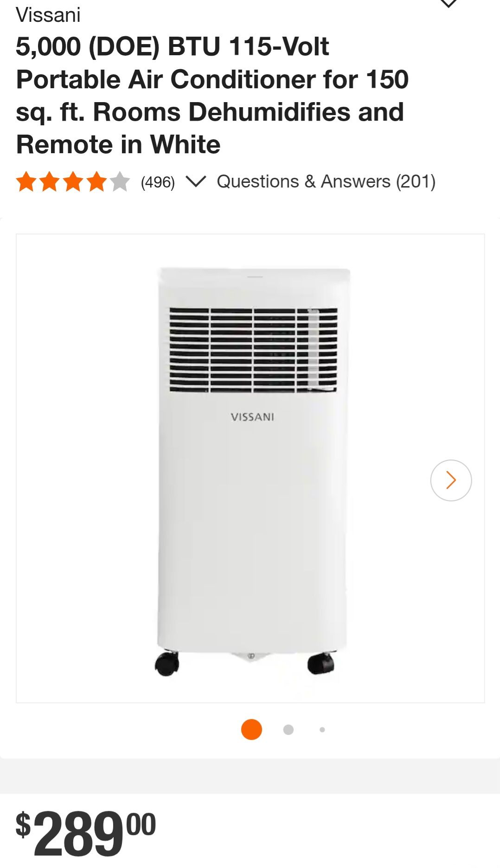
Task: Jump to the third small carousel dot
Action: (322, 730)
